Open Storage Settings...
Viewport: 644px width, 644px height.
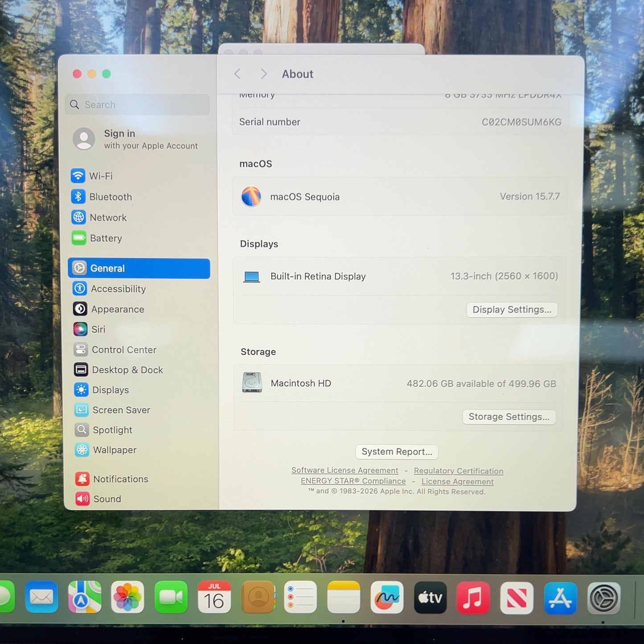[x=509, y=417]
